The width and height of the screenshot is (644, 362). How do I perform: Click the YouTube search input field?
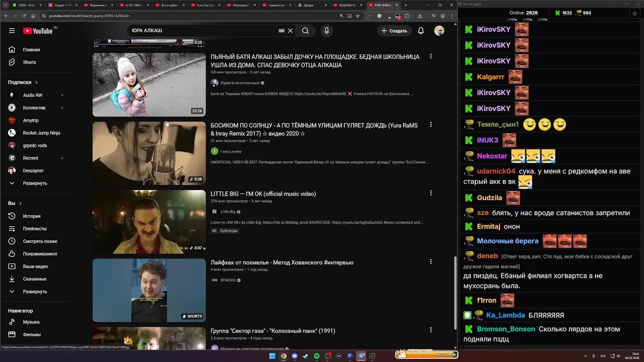point(204,31)
